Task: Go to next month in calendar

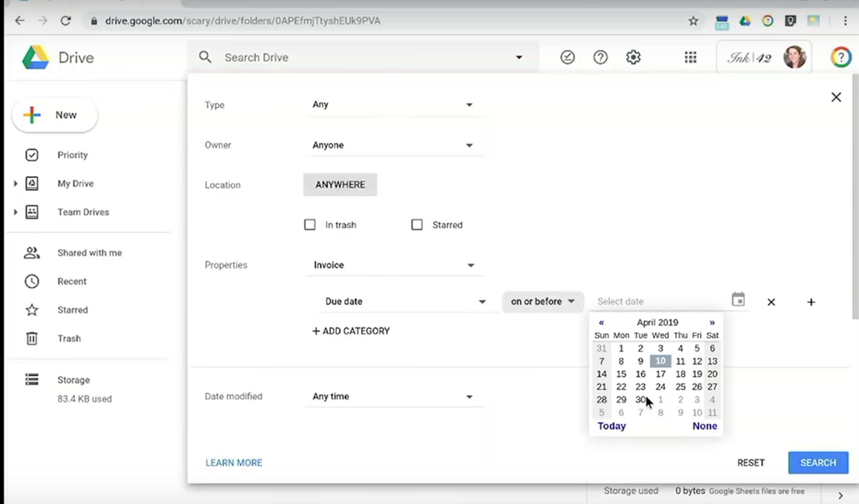Action: pyautogui.click(x=712, y=322)
